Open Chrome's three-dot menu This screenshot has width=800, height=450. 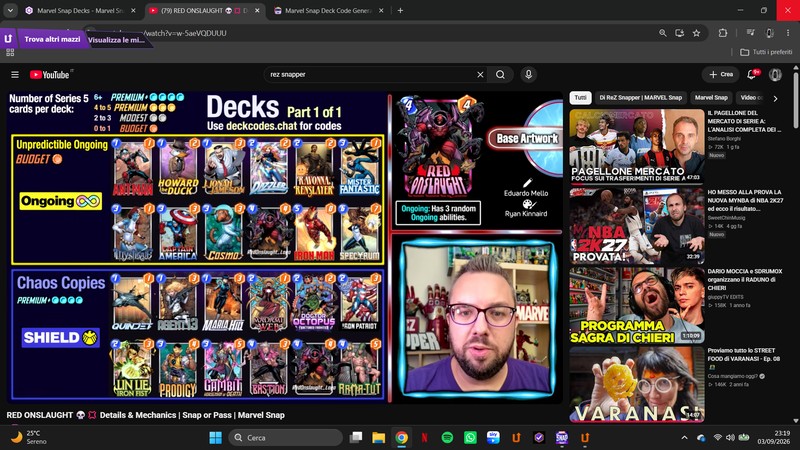(788, 33)
